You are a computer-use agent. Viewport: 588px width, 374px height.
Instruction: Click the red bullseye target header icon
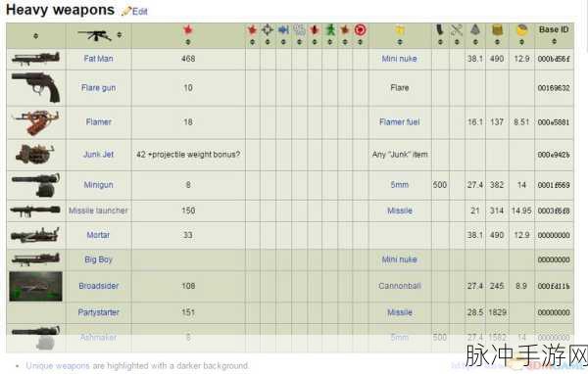tap(360, 29)
